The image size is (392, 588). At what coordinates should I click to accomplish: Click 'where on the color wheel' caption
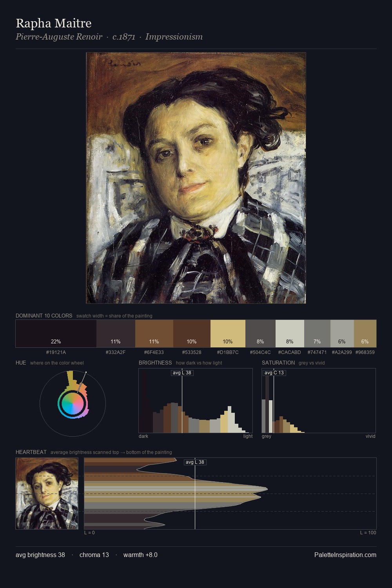pyautogui.click(x=57, y=363)
